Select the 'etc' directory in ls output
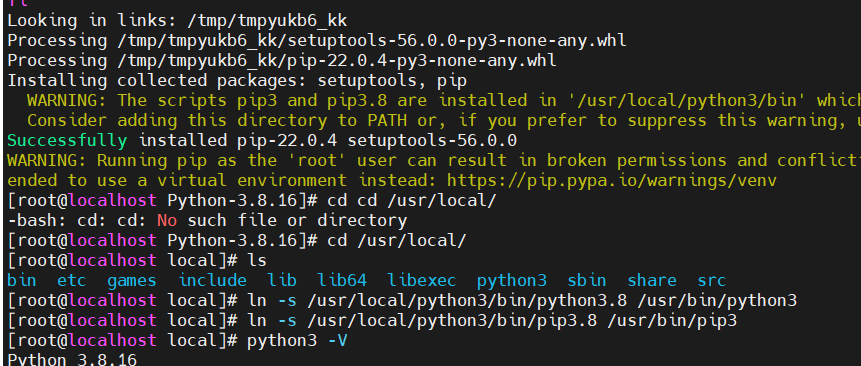 tap(72, 280)
